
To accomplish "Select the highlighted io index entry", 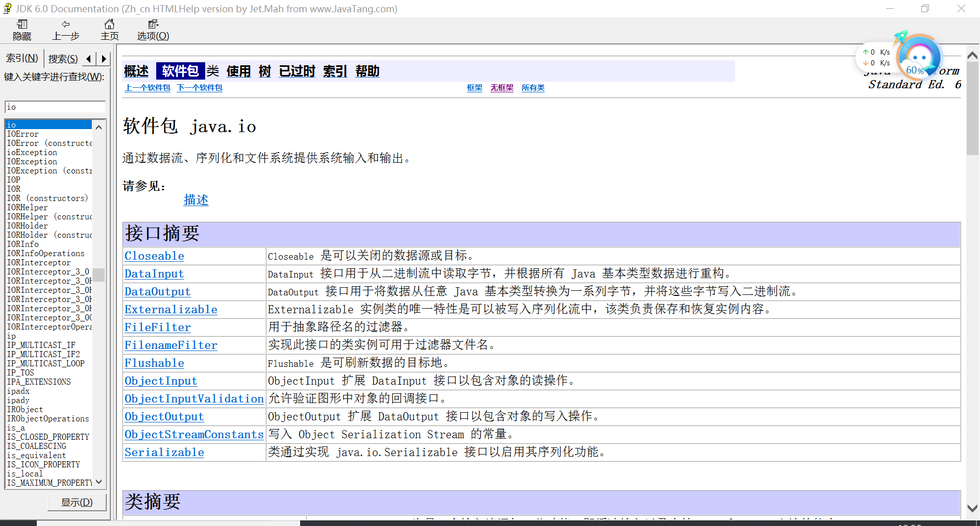I will coord(48,124).
